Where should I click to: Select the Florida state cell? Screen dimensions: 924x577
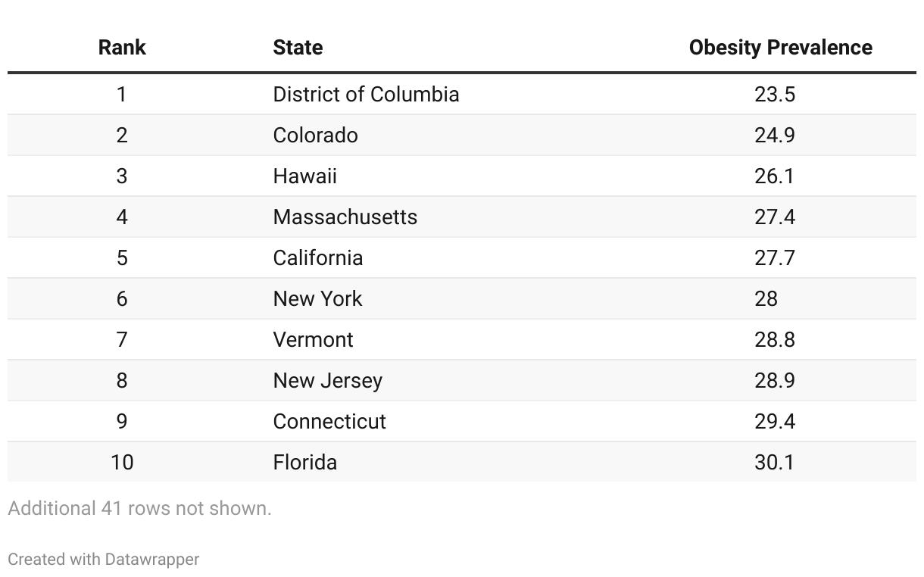tap(305, 463)
